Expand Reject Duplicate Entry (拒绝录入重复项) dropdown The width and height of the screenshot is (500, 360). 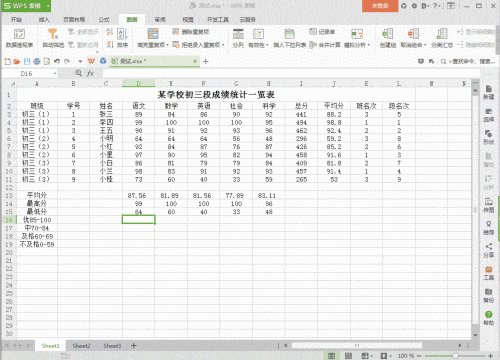223,45
